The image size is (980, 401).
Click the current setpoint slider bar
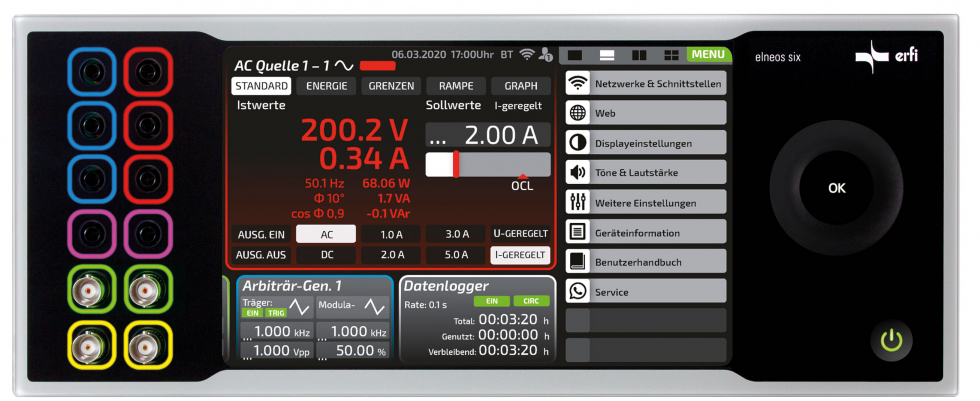click(x=488, y=165)
